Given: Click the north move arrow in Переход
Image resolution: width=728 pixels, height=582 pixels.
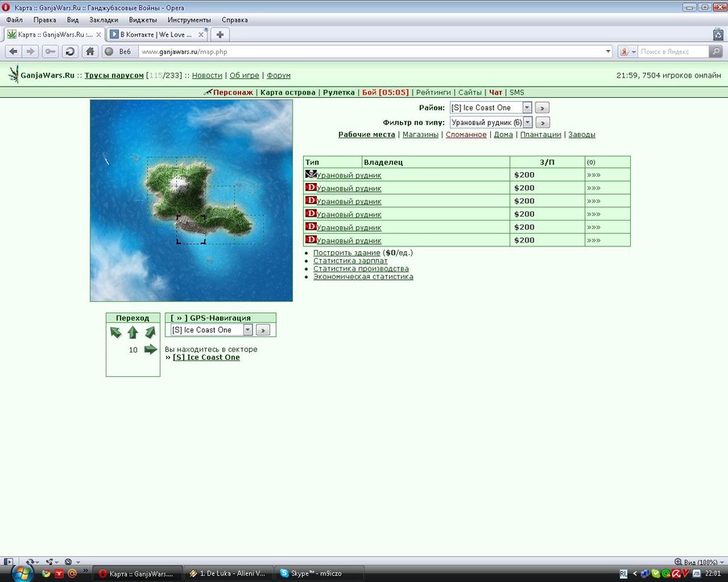Looking at the screenshot, I should (133, 332).
